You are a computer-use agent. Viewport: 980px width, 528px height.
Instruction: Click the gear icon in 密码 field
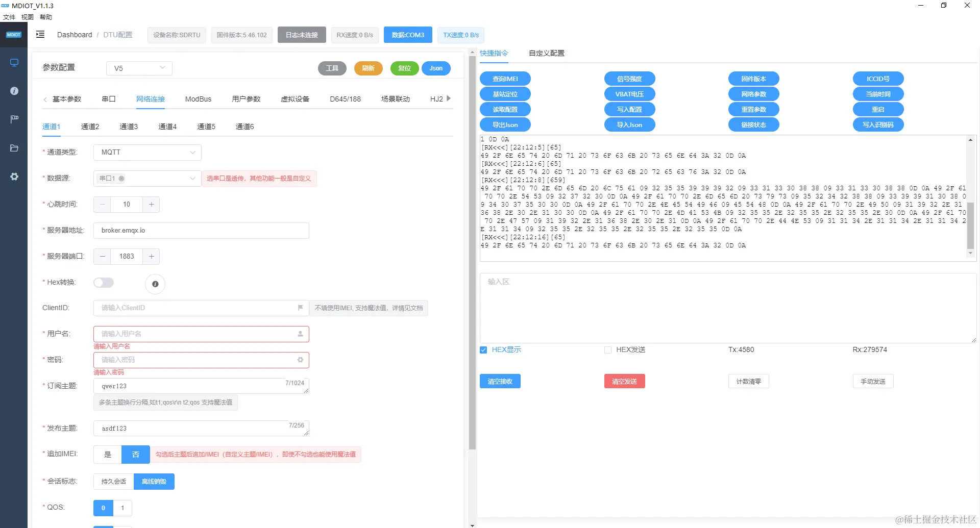coord(300,360)
